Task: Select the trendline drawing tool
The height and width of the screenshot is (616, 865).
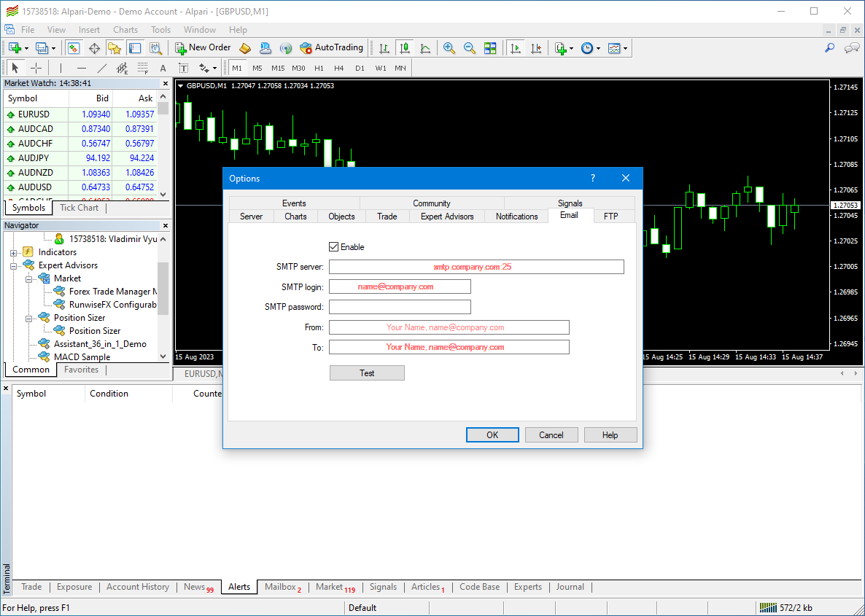Action: (x=102, y=68)
